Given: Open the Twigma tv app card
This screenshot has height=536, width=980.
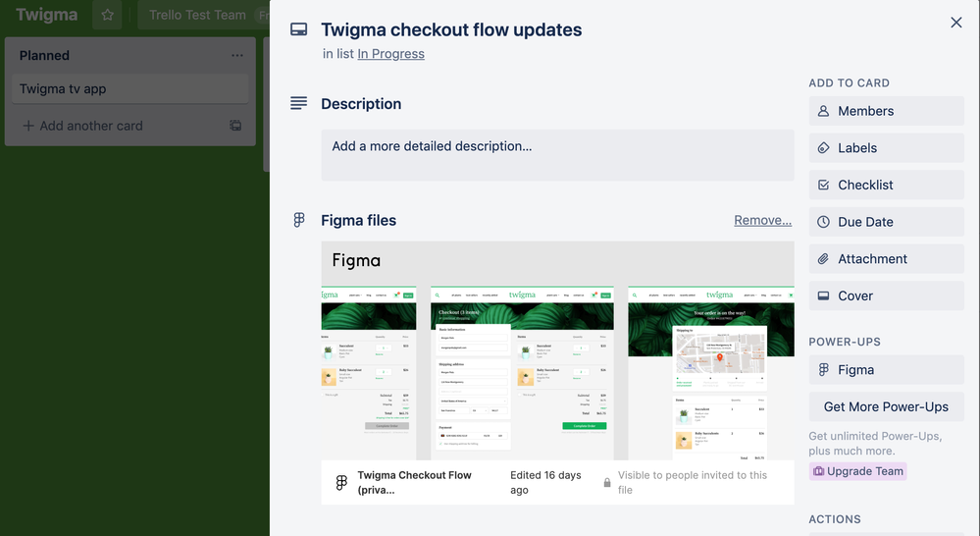Looking at the screenshot, I should (130, 88).
